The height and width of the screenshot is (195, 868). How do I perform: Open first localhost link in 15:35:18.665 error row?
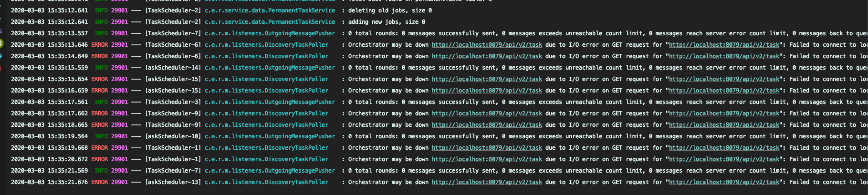(487, 125)
